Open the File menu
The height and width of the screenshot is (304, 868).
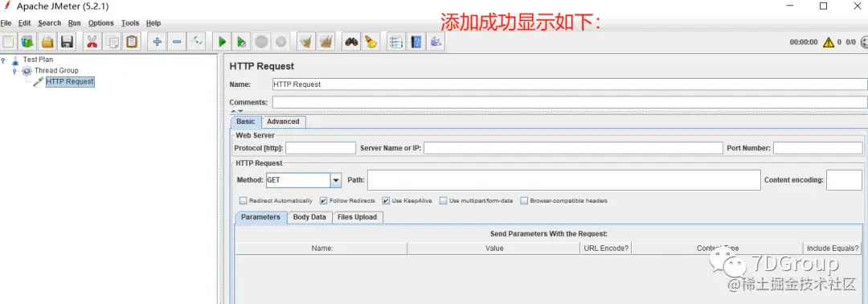(x=6, y=23)
